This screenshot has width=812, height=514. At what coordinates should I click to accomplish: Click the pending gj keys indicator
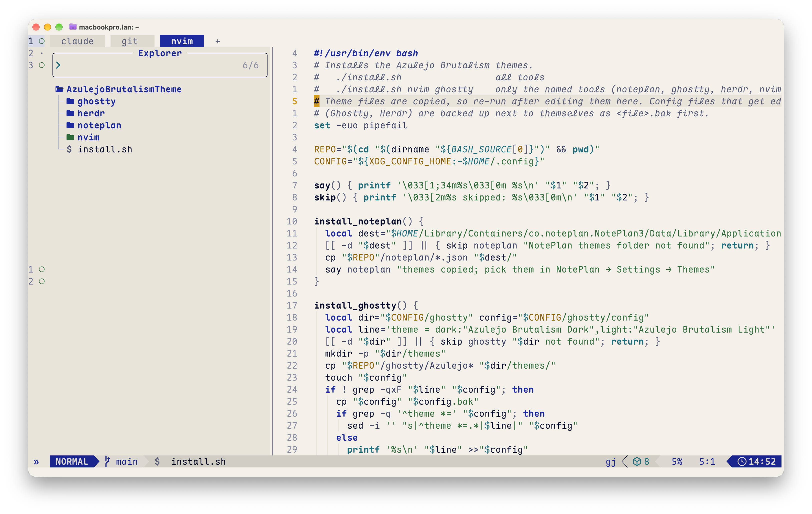[x=610, y=461]
